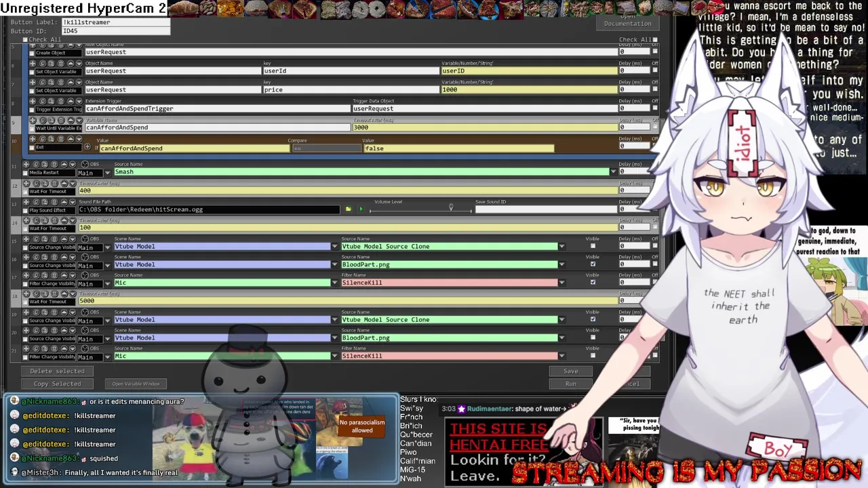868x488 pixels.
Task: Delete trash icon on row 18 Wait For Timeout
Action: tap(54, 293)
